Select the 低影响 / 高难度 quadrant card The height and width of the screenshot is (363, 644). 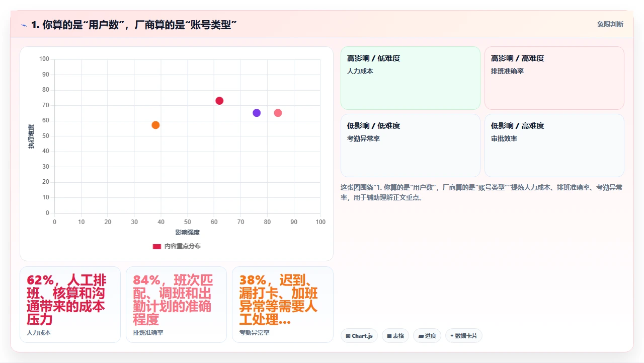tap(554, 146)
